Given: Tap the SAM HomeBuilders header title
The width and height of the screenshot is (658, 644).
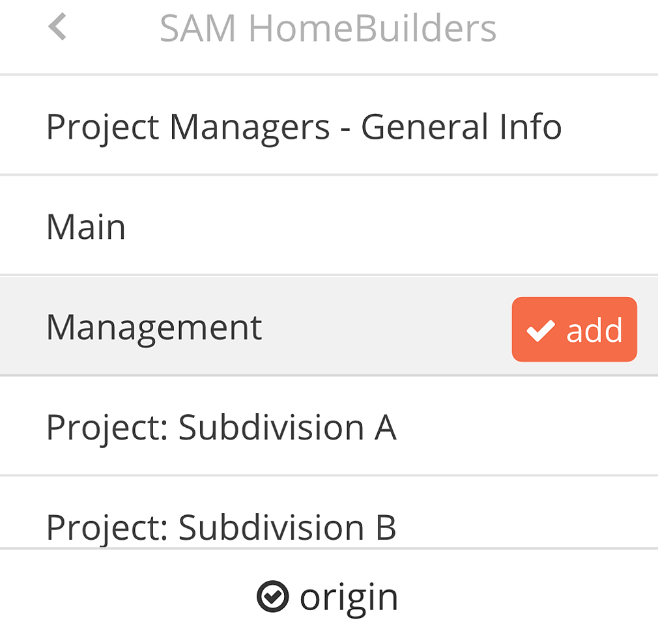Looking at the screenshot, I should pyautogui.click(x=328, y=29).
